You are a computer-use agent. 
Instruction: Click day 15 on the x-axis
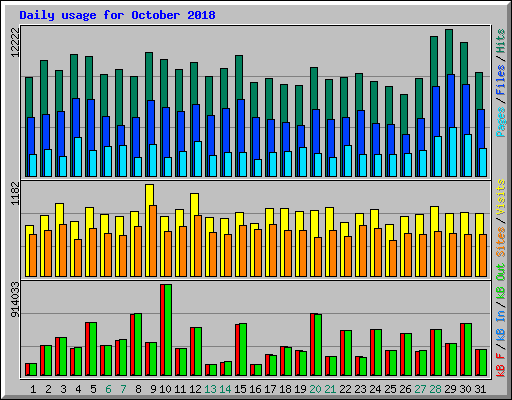[240, 389]
